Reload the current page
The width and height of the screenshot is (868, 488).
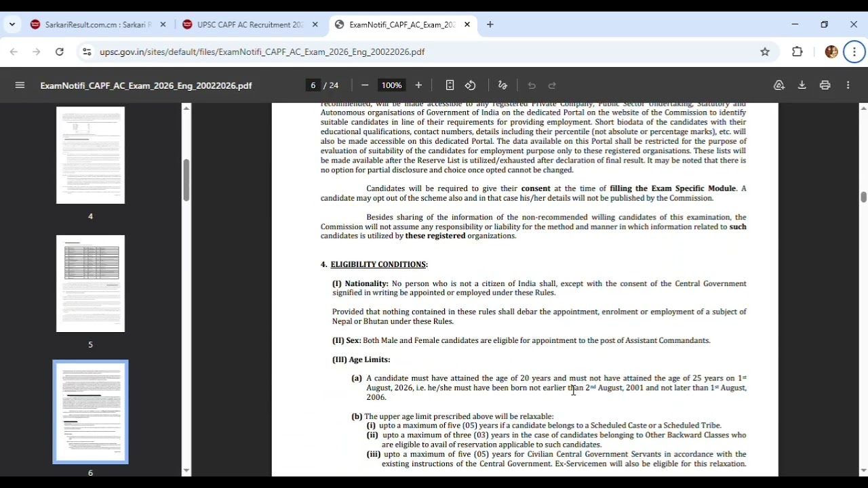[60, 52]
